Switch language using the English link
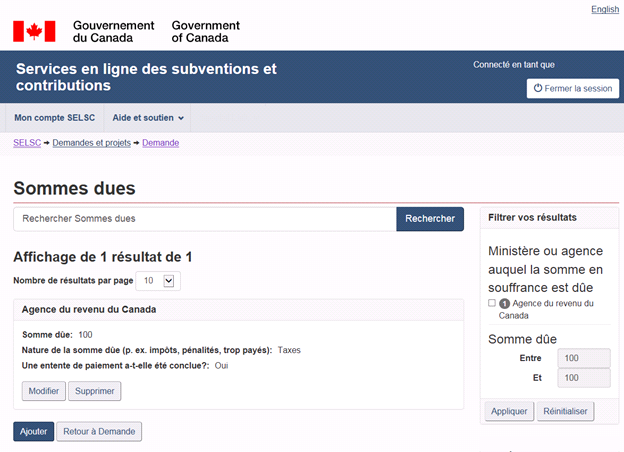624x452 pixels. tap(605, 9)
